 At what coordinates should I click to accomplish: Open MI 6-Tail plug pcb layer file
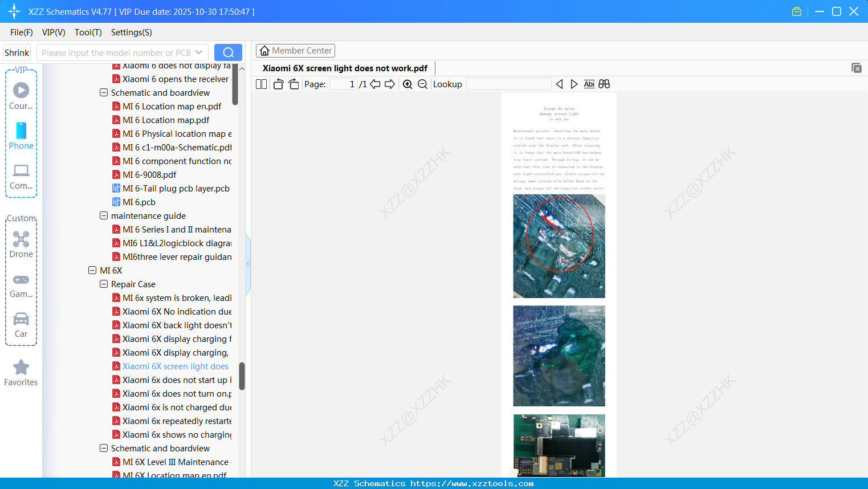176,189
